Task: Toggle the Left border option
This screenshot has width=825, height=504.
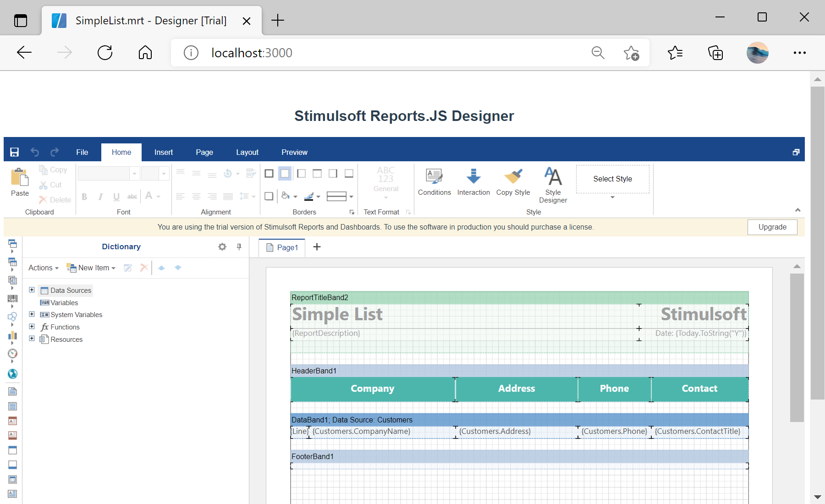Action: click(x=301, y=173)
